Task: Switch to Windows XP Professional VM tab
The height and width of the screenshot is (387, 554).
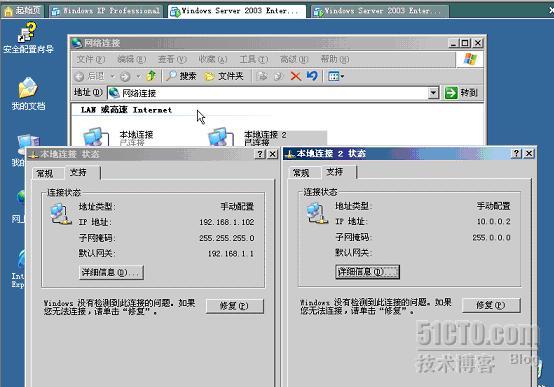Action: tap(106, 11)
